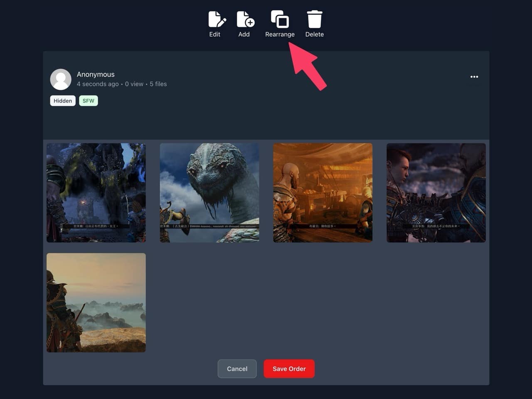Viewport: 532px width, 399px height.
Task: Click the Edit label under the toolbar
Action: coord(215,34)
